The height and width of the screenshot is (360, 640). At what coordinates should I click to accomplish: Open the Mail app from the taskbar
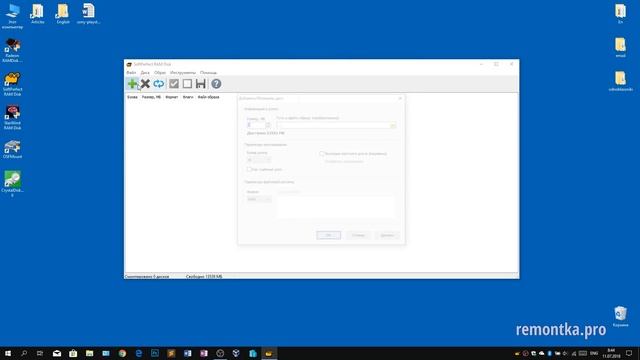click(57, 353)
